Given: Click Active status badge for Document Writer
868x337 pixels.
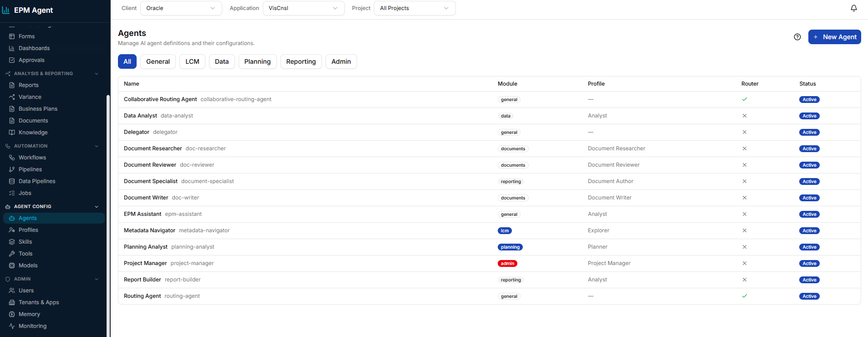Looking at the screenshot, I should 809,198.
